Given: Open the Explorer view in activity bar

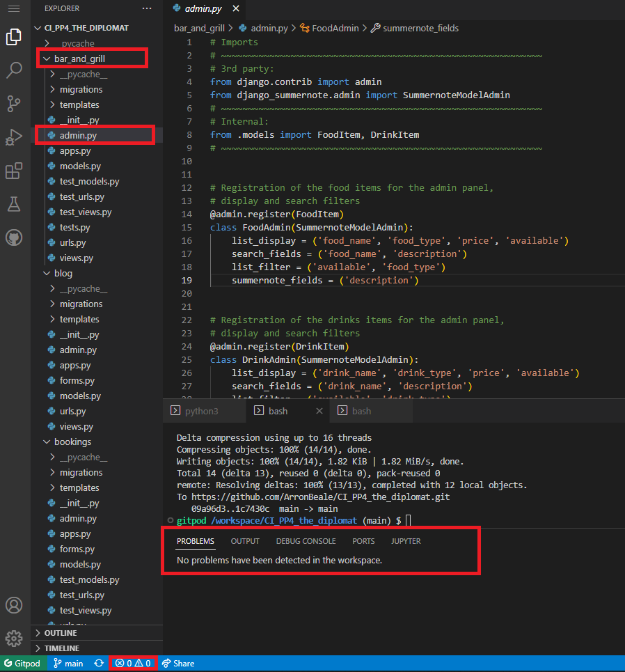Looking at the screenshot, I should tap(14, 37).
